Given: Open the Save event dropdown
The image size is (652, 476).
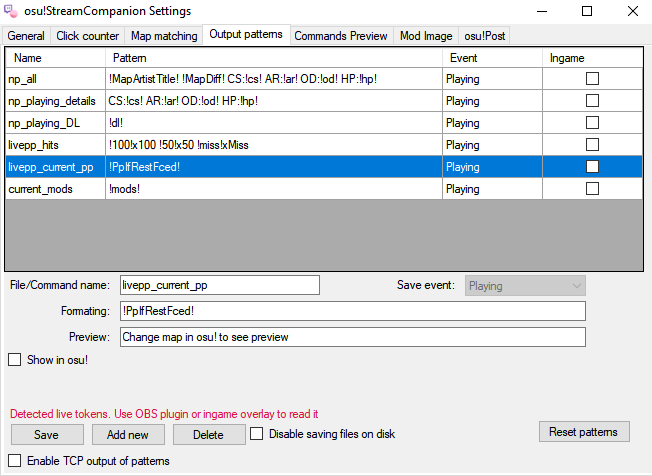Looking at the screenshot, I should (x=525, y=286).
